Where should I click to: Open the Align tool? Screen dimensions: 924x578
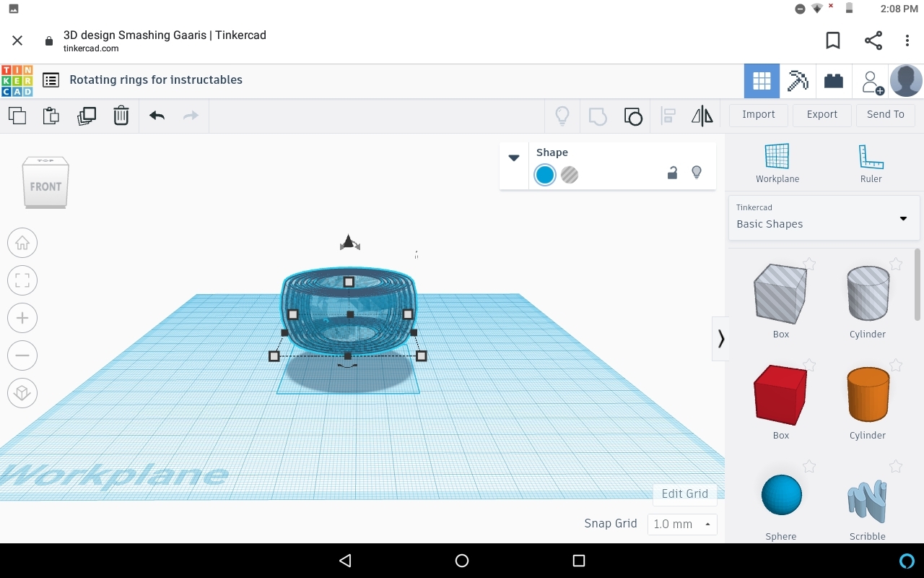(x=668, y=116)
